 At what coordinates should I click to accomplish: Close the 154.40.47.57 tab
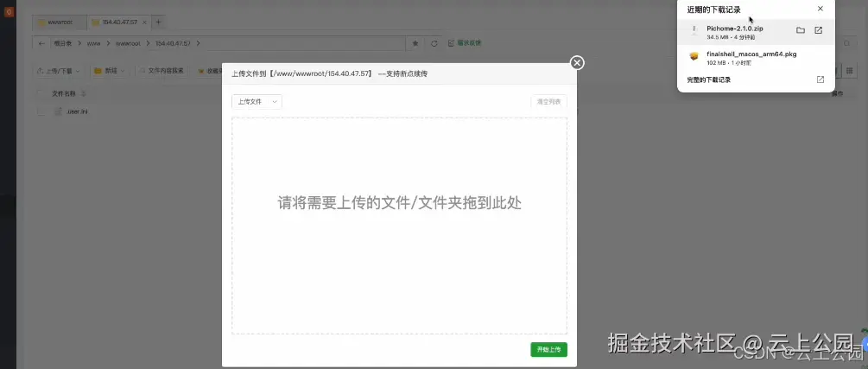point(144,22)
